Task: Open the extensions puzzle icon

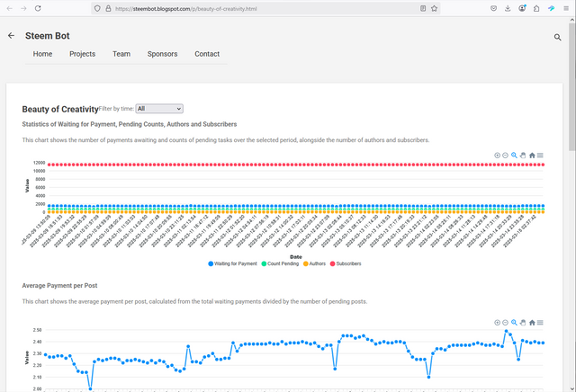Action: 536,8
